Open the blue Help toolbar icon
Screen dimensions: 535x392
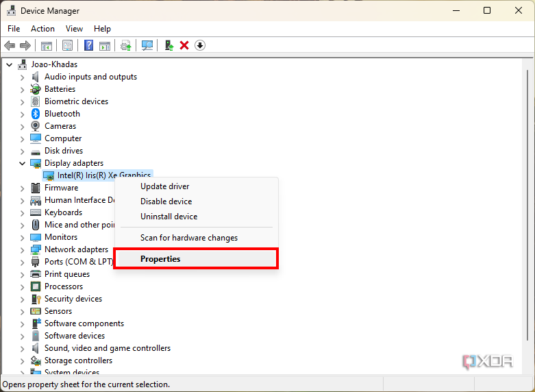[89, 45]
